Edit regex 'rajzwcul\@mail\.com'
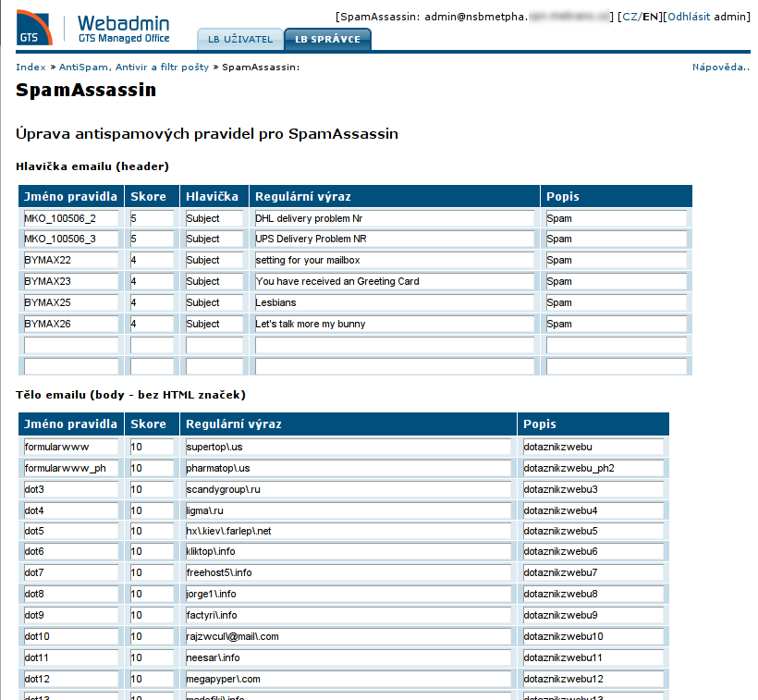The height and width of the screenshot is (700, 758). pos(348,636)
